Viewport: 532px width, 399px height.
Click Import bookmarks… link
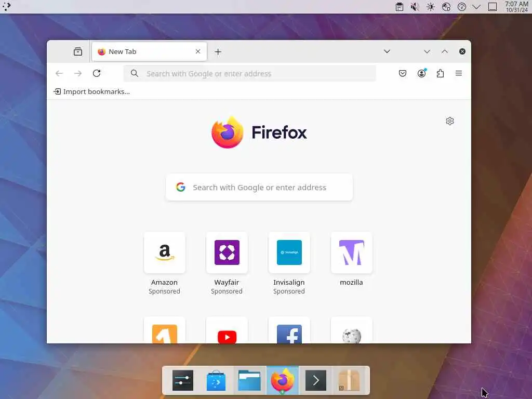91,91
